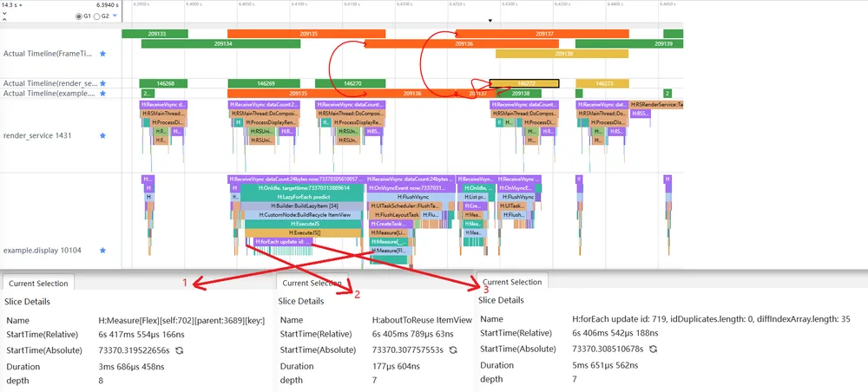
Task: Select frame 146272 yellow slice
Action: pyautogui.click(x=524, y=83)
